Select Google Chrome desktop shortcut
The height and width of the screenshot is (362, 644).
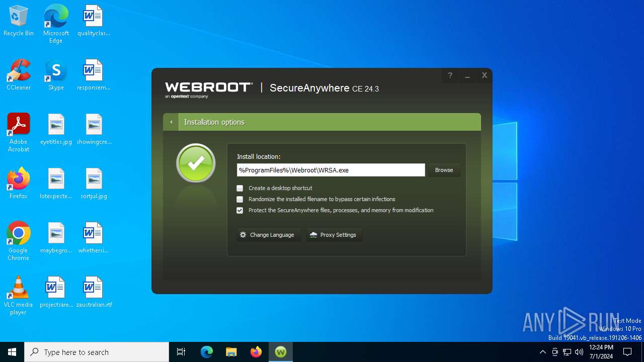19,241
